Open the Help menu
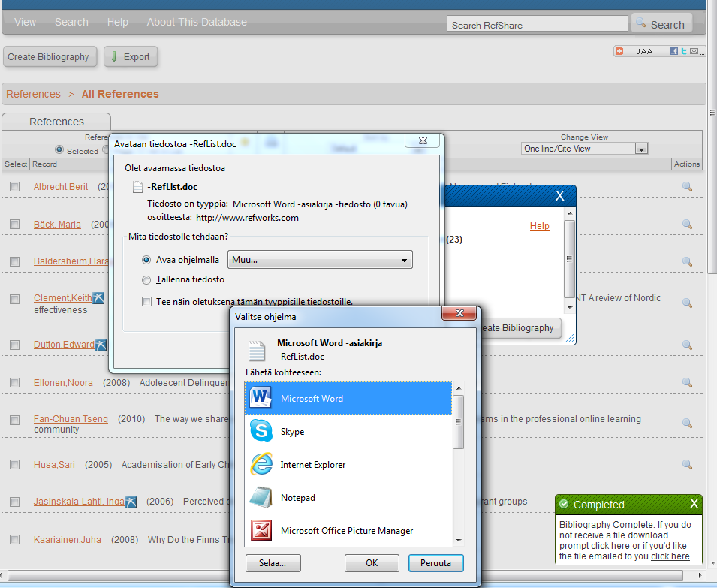717x588 pixels. pyautogui.click(x=118, y=22)
